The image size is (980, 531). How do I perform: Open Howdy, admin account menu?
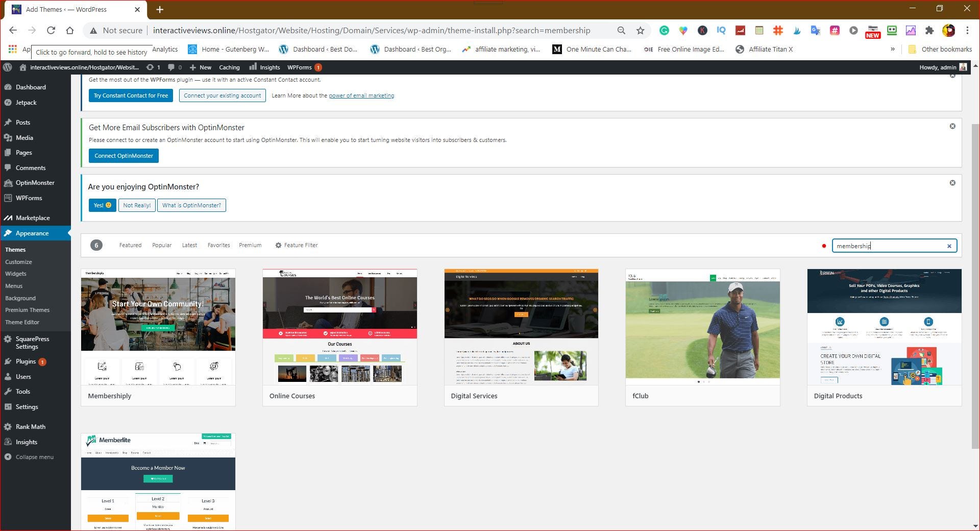(x=943, y=67)
